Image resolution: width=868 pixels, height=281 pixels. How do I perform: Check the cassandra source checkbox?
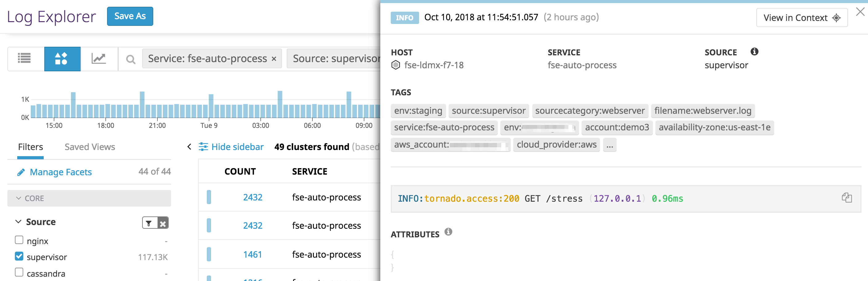(x=18, y=273)
